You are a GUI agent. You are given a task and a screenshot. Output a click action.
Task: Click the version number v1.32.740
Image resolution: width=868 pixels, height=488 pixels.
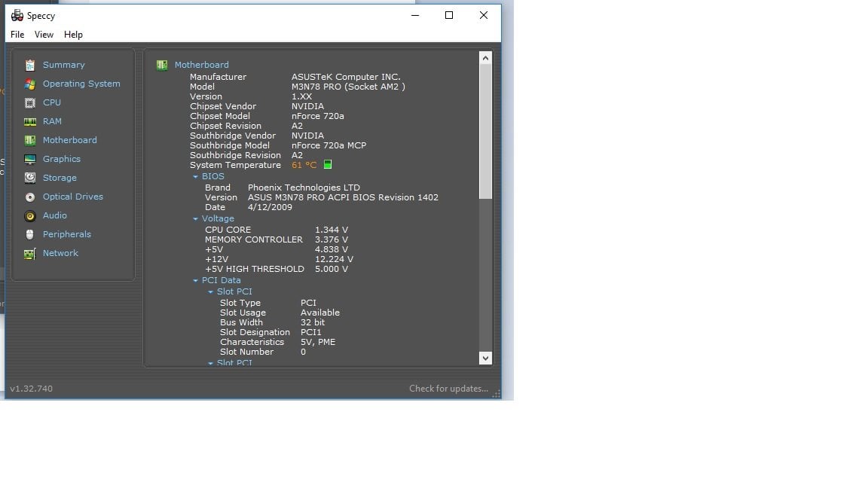tap(31, 389)
